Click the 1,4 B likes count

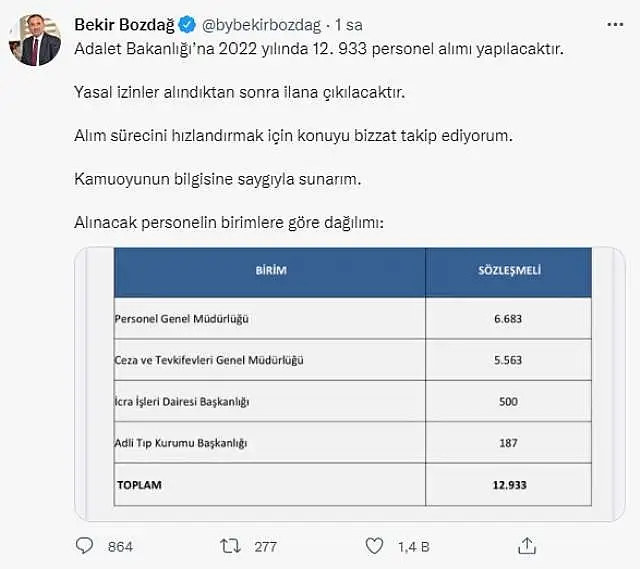pyautogui.click(x=413, y=547)
